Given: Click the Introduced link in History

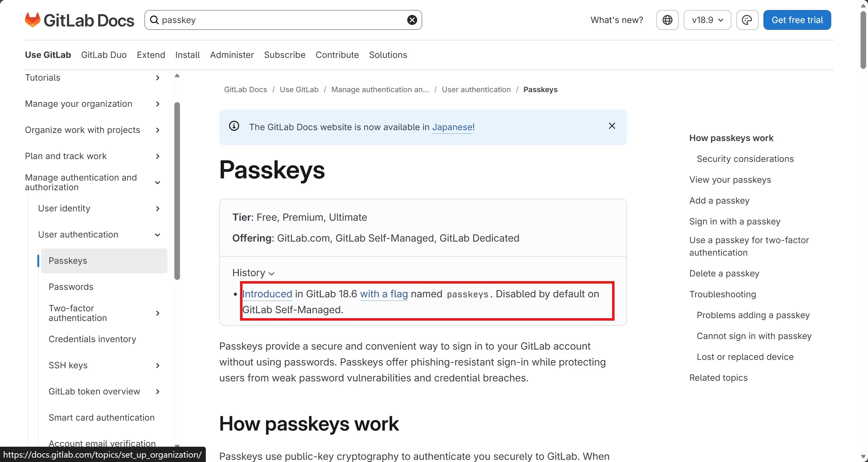Looking at the screenshot, I should pyautogui.click(x=267, y=294).
